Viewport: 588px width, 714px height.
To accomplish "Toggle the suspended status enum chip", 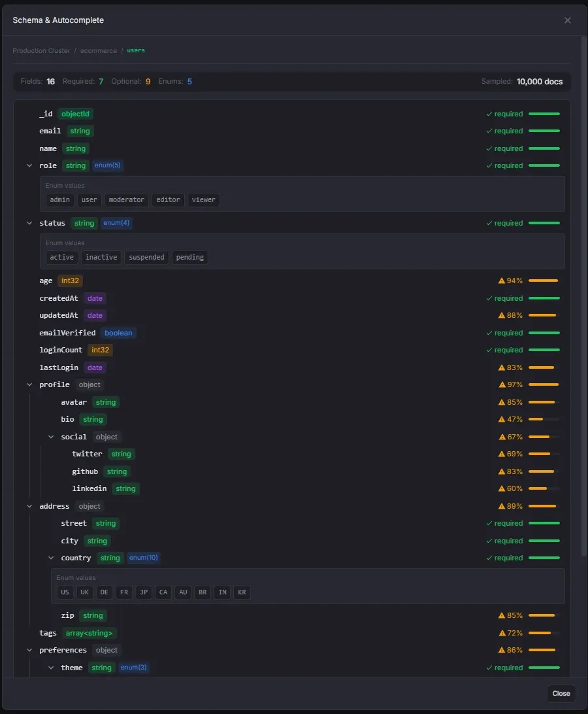I will (x=146, y=257).
